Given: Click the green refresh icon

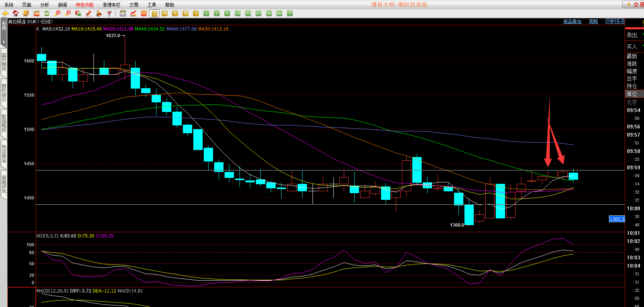Looking at the screenshot, I should coord(47,13).
